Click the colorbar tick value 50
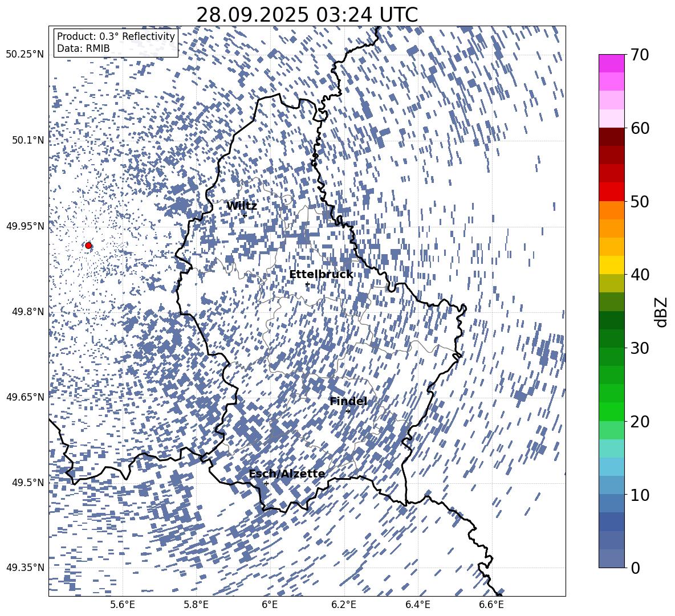This screenshot has height=616, width=675. click(639, 201)
